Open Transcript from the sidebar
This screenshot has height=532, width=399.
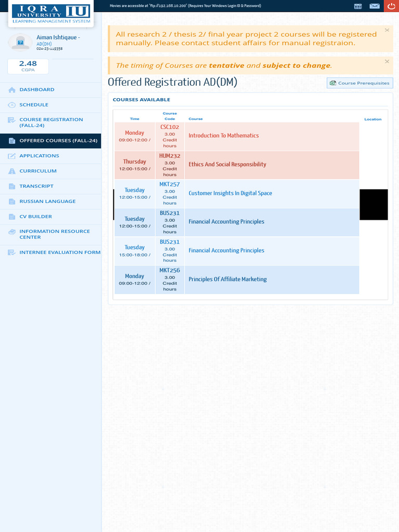tap(50, 187)
